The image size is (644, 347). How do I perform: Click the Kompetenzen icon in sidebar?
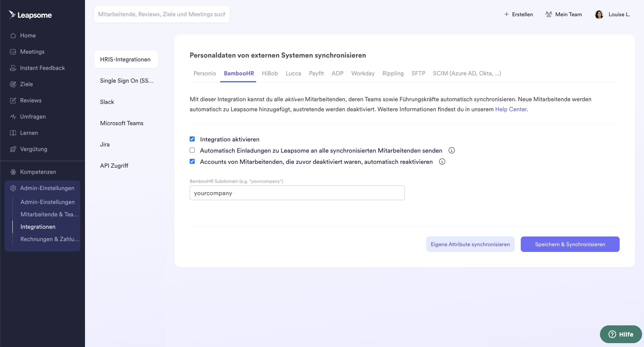tap(13, 172)
